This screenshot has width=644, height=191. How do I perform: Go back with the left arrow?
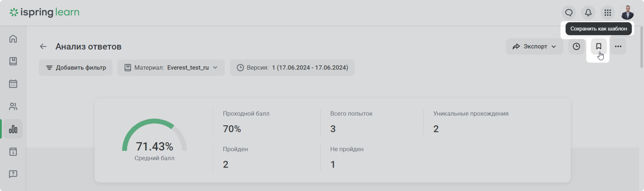pyautogui.click(x=43, y=46)
